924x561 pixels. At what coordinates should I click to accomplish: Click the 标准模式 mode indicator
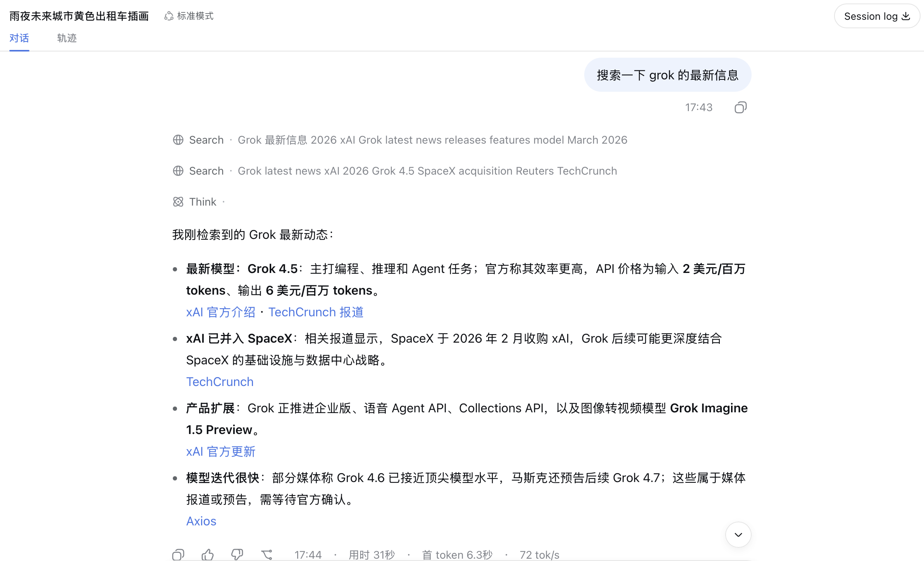[x=189, y=16]
